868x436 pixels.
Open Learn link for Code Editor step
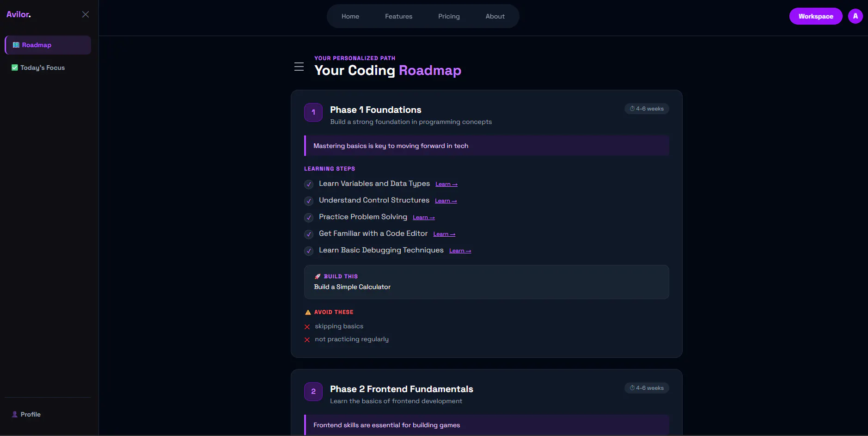coord(444,234)
